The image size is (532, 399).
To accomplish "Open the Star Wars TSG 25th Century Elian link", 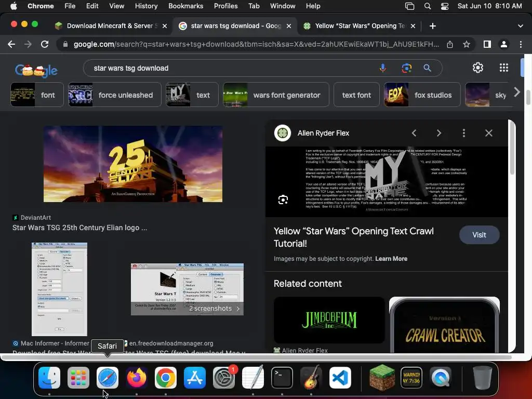I will pos(79,228).
